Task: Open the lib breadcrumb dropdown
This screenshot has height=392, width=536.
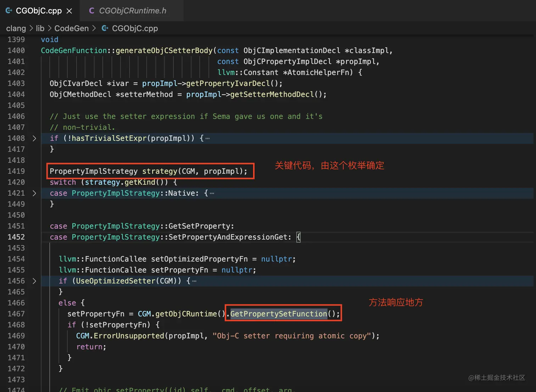Action: click(40, 28)
